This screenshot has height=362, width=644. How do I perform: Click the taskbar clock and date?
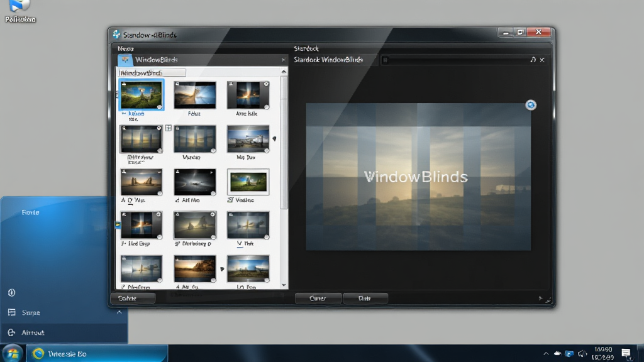[603, 353]
